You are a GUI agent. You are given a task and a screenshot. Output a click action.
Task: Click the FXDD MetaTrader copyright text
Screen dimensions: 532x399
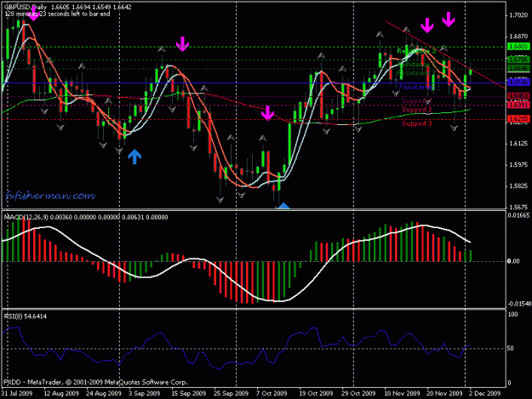[95, 382]
